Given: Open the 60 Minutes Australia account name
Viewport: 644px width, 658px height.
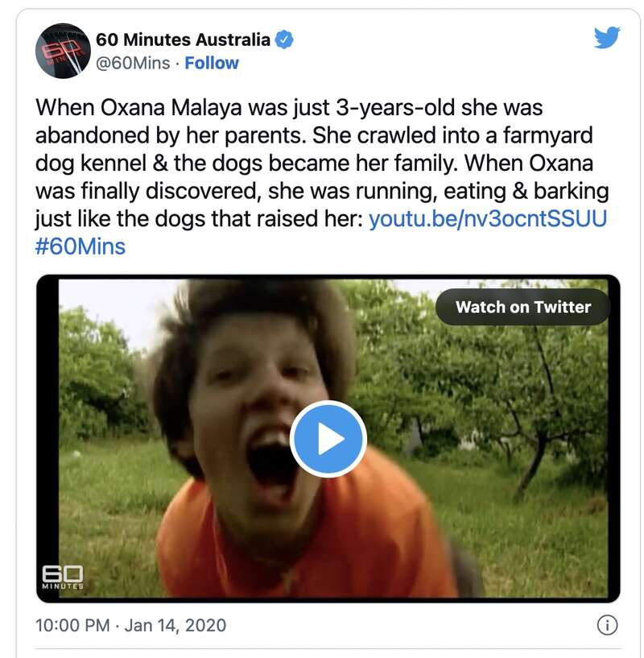Looking at the screenshot, I should tap(183, 39).
